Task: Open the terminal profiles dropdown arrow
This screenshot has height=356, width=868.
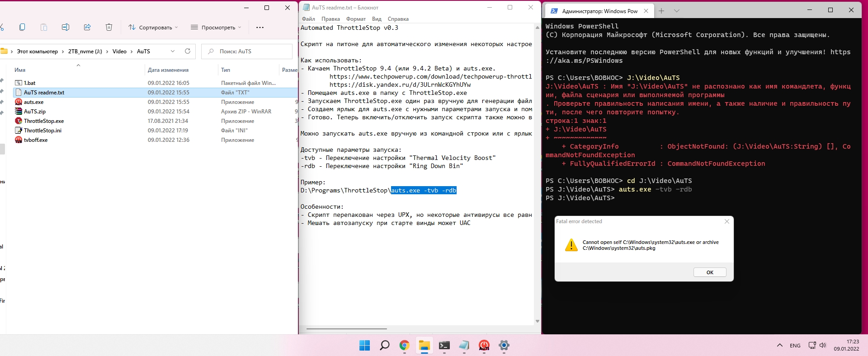Action: pos(677,11)
